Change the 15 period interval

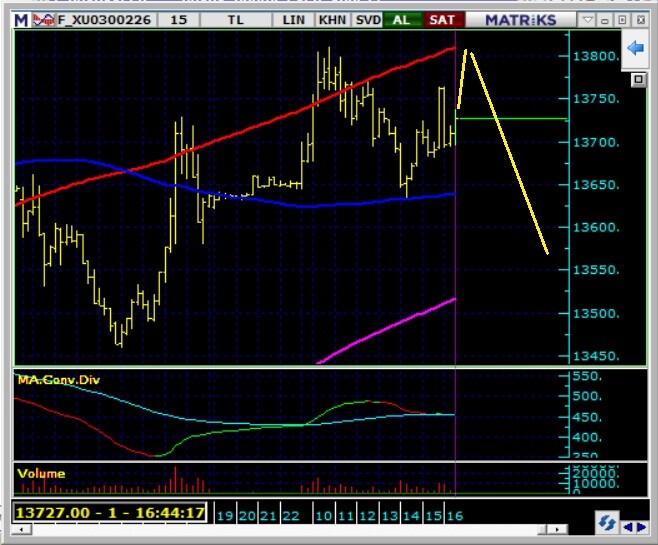click(178, 19)
